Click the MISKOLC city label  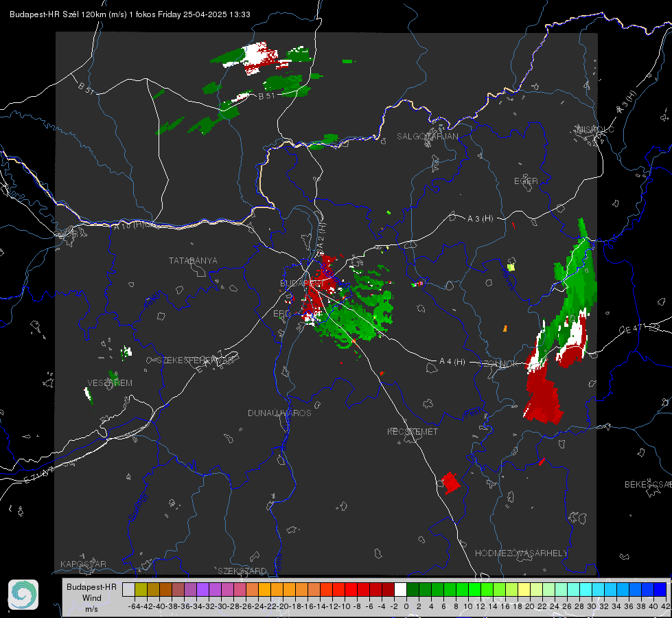click(x=595, y=129)
